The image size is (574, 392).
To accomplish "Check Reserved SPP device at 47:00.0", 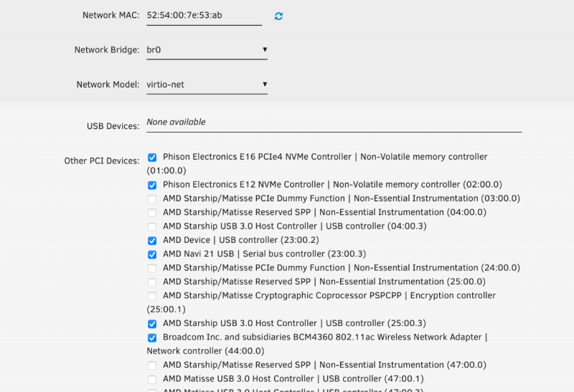I will [x=152, y=365].
